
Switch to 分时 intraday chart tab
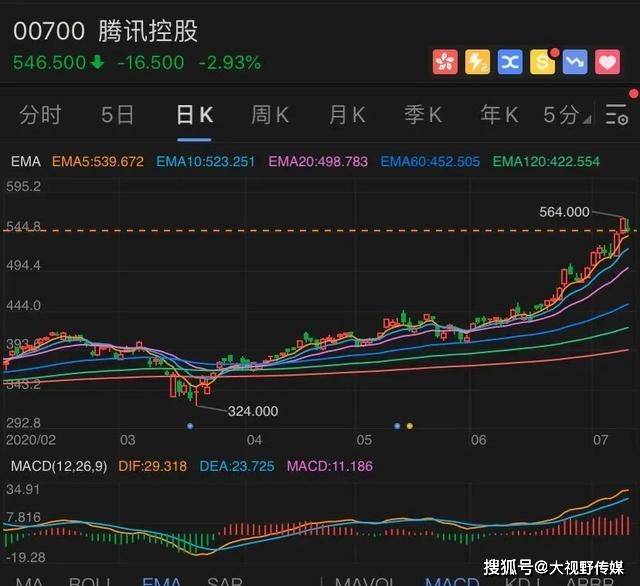(40, 115)
